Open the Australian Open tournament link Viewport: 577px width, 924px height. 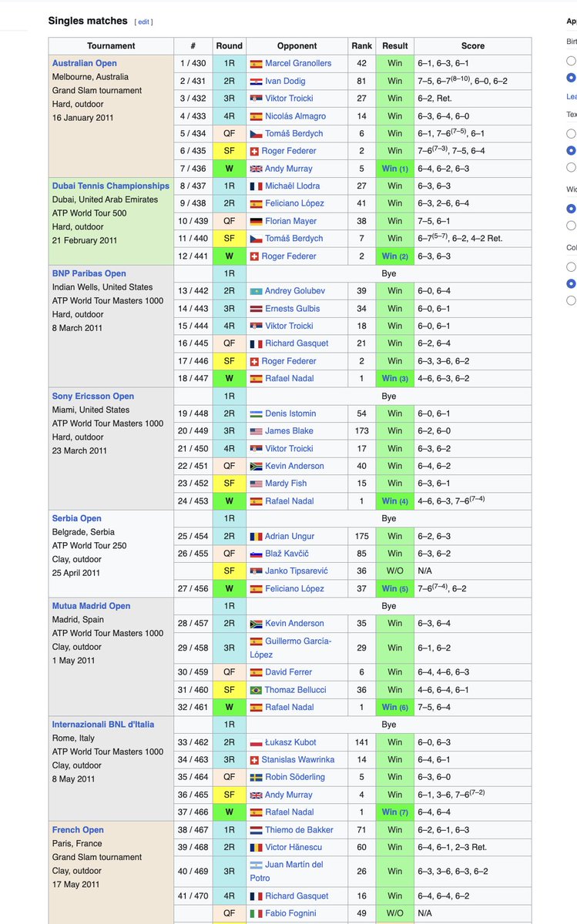tap(85, 63)
